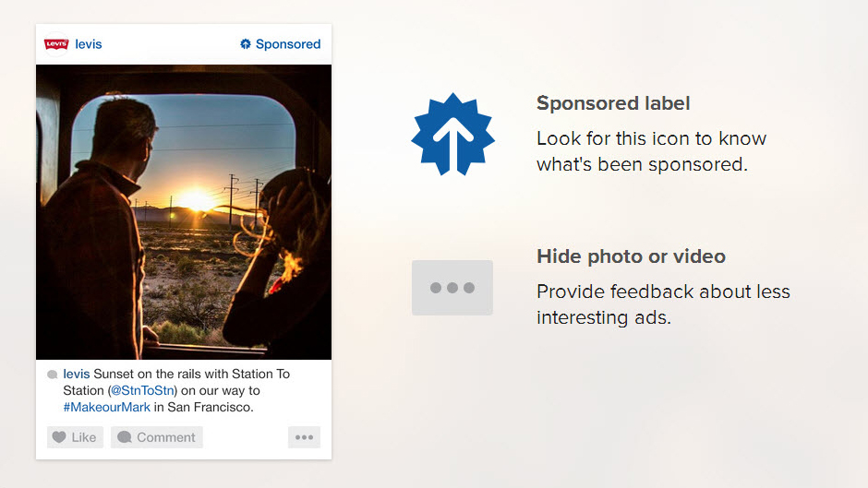The image size is (868, 488).
Task: Click the Comment label text
Action: tap(166, 437)
